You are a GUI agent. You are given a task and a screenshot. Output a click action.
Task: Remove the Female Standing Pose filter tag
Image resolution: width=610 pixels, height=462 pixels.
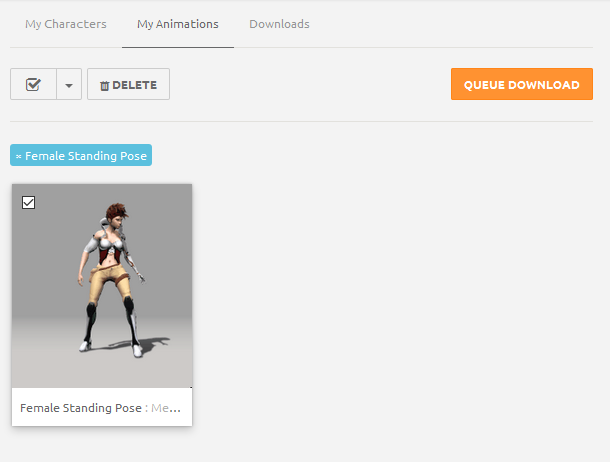[x=18, y=156]
